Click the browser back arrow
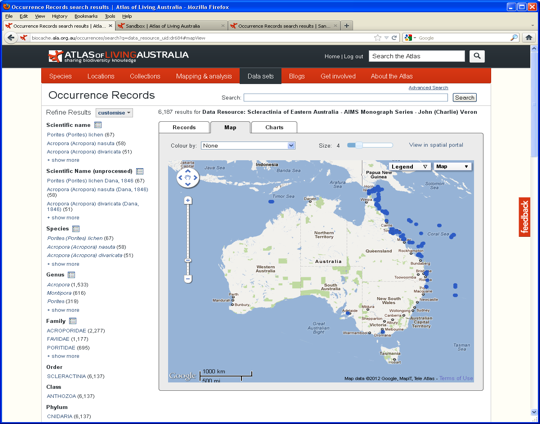The height and width of the screenshot is (424, 540). pos(11,38)
